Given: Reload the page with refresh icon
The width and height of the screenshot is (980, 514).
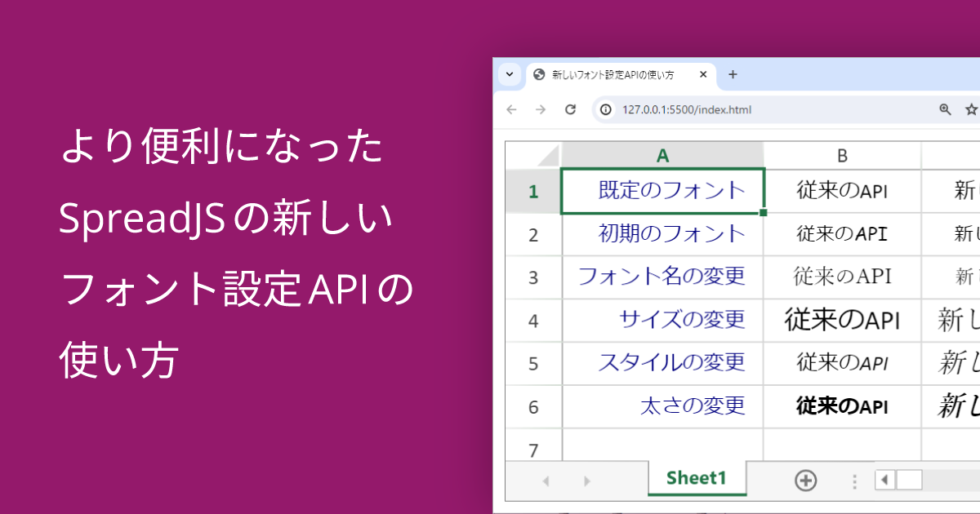Looking at the screenshot, I should pos(571,110).
